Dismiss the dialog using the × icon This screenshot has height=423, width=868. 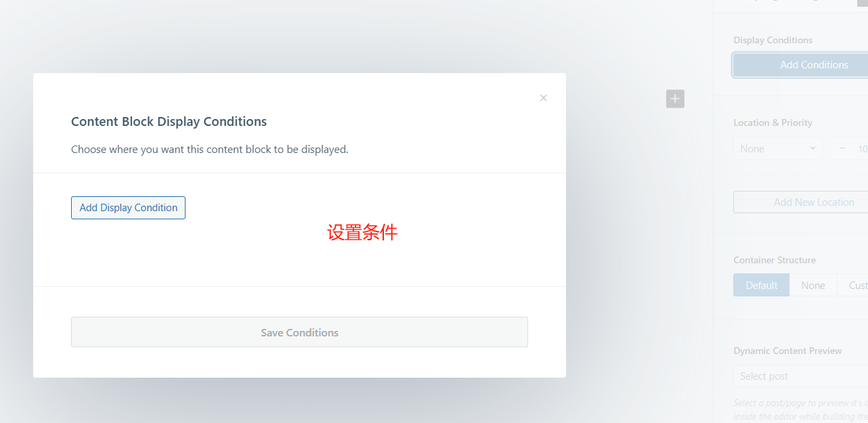(543, 97)
